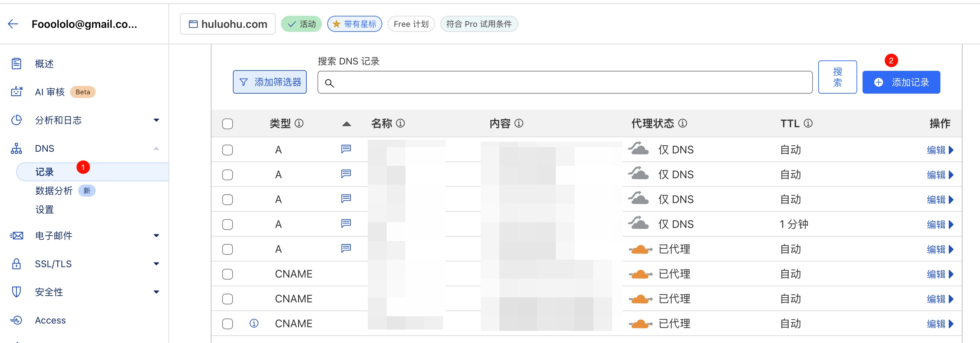Collapse the DNS sidebar section
Image resolution: width=980 pixels, height=343 pixels.
point(156,148)
